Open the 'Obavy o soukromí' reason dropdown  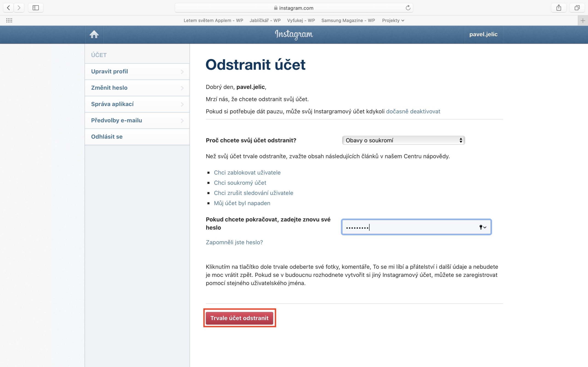(x=403, y=140)
